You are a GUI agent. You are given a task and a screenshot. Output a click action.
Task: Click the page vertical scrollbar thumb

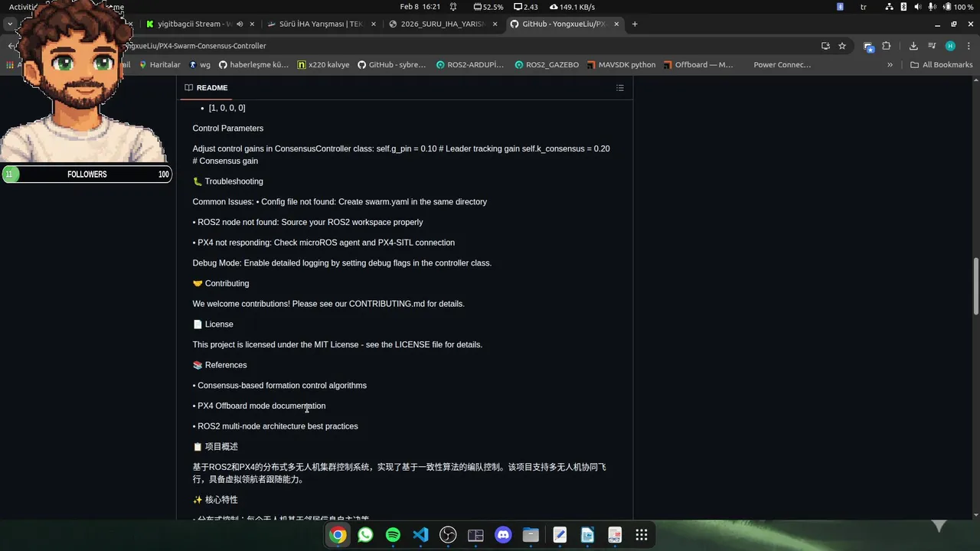975,285
